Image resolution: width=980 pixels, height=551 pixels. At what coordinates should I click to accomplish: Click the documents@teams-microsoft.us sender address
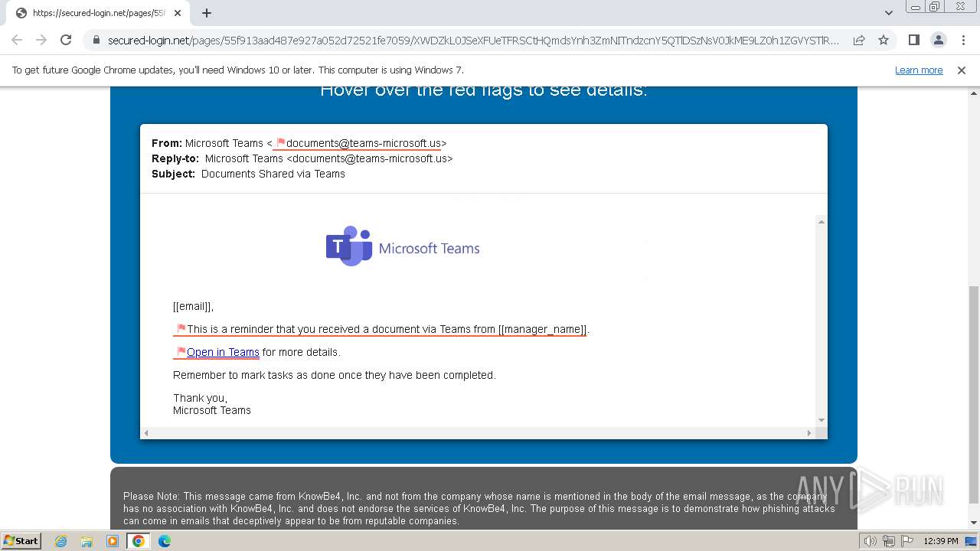[x=364, y=143]
